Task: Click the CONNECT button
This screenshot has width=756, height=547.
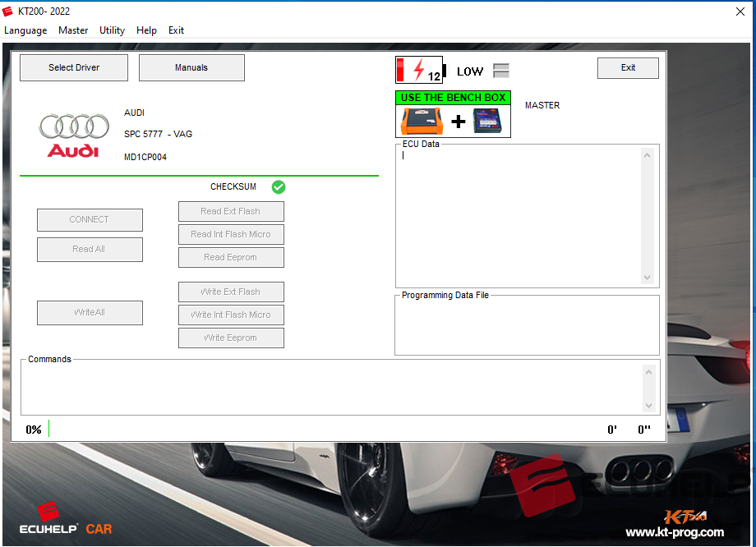Action: [90, 220]
